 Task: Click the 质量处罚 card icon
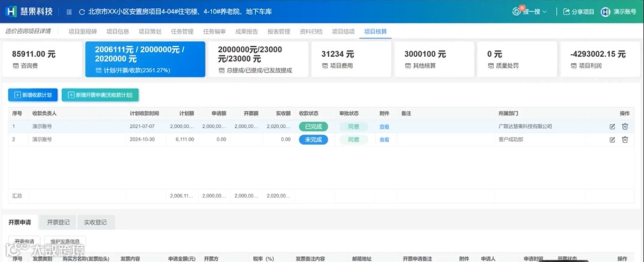[490, 66]
